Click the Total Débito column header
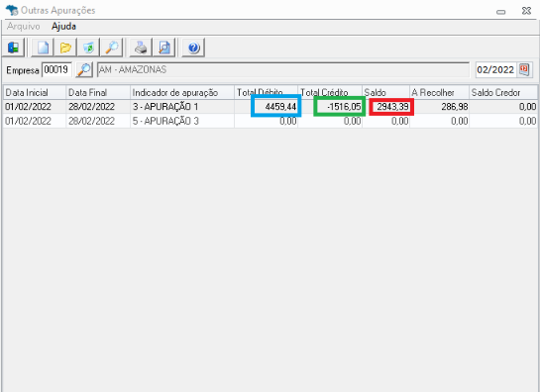540x392 pixels. pyautogui.click(x=266, y=93)
